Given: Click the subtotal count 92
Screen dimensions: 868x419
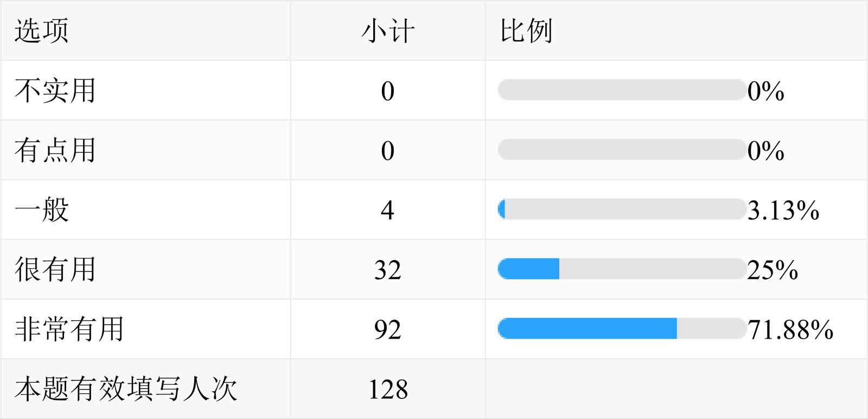Looking at the screenshot, I should [387, 329].
